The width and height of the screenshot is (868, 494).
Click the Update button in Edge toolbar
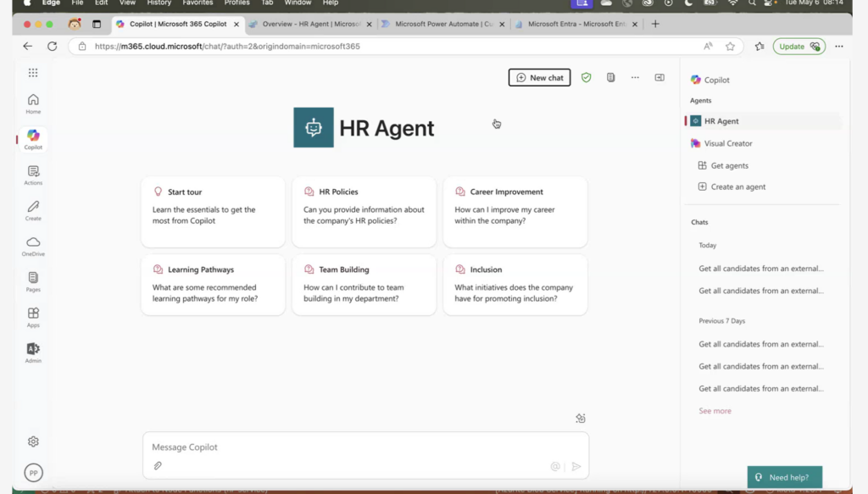point(799,47)
